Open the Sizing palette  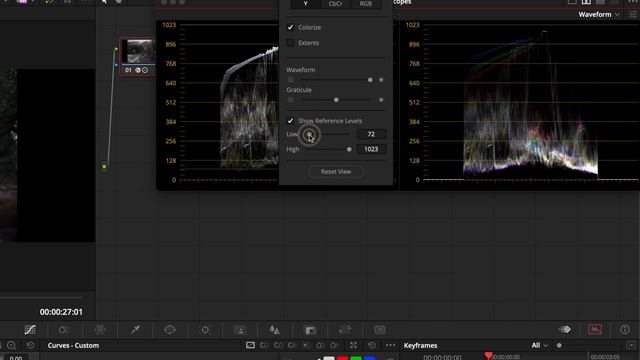tap(345, 329)
